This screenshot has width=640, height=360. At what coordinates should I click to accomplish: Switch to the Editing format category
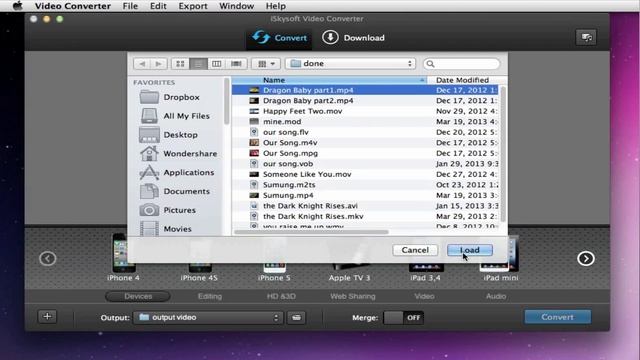click(210, 296)
